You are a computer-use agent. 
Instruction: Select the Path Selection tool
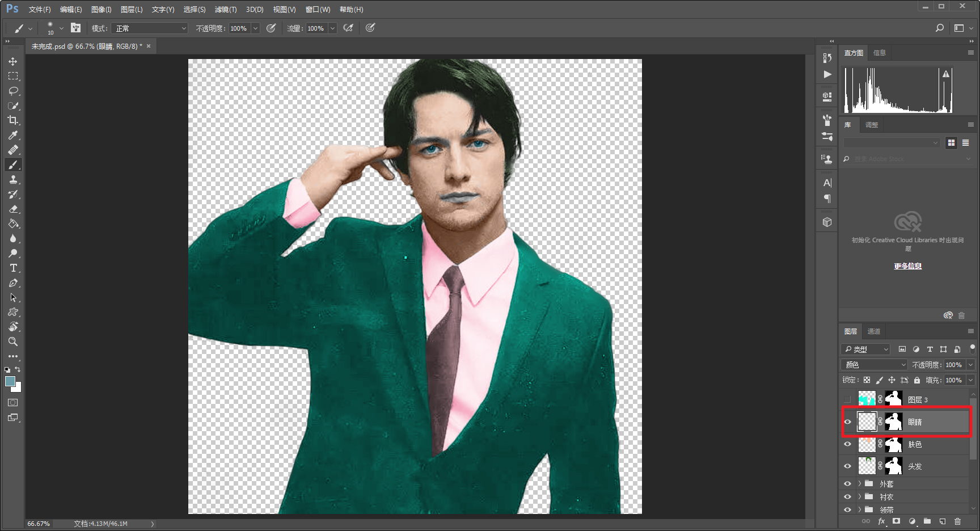pos(13,297)
